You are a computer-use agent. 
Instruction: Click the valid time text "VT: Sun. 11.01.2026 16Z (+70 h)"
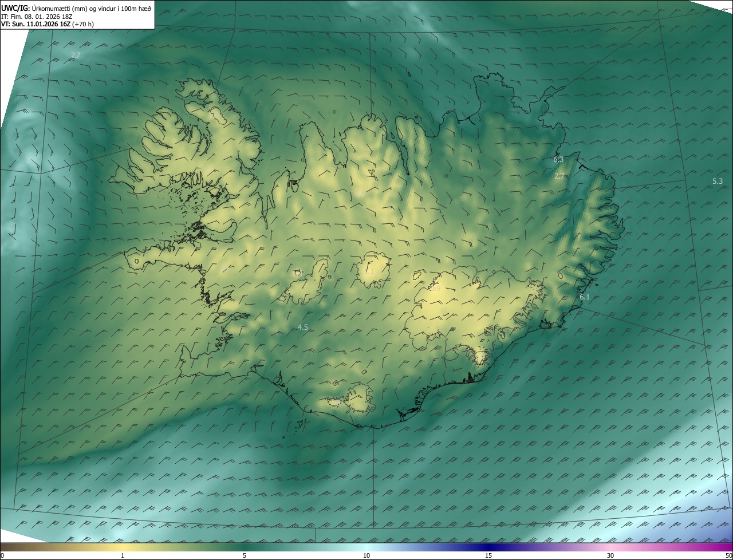click(x=48, y=24)
